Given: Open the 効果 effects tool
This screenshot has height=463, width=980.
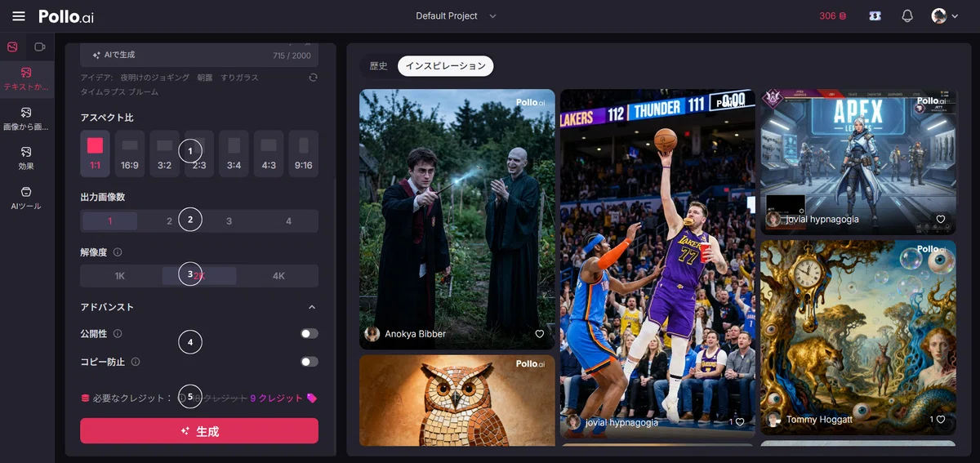Looking at the screenshot, I should [27, 158].
